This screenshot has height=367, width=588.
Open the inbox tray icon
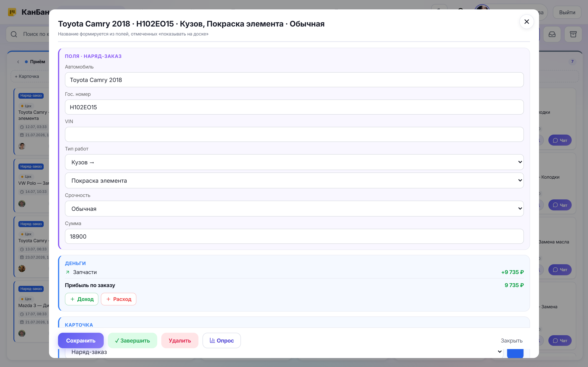(x=552, y=34)
